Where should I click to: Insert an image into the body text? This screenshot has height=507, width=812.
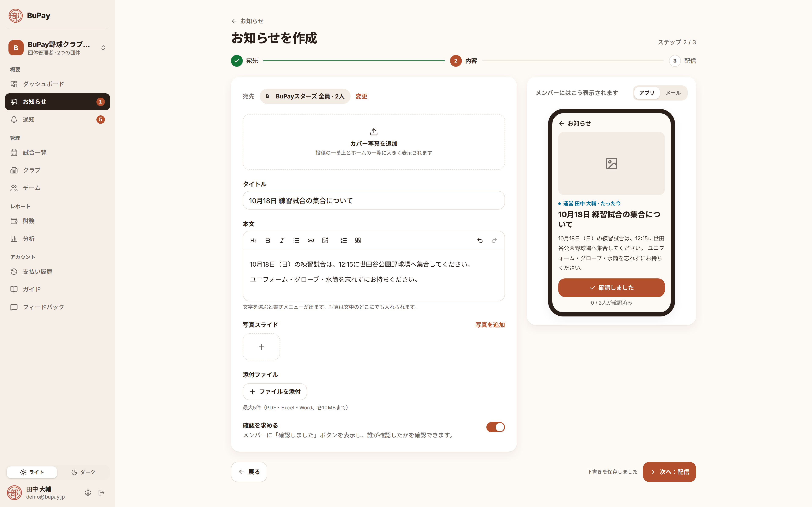325,240
